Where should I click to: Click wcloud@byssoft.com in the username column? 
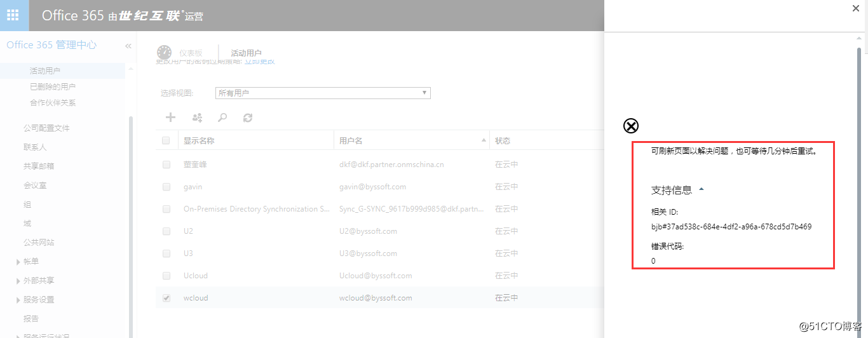(x=376, y=298)
